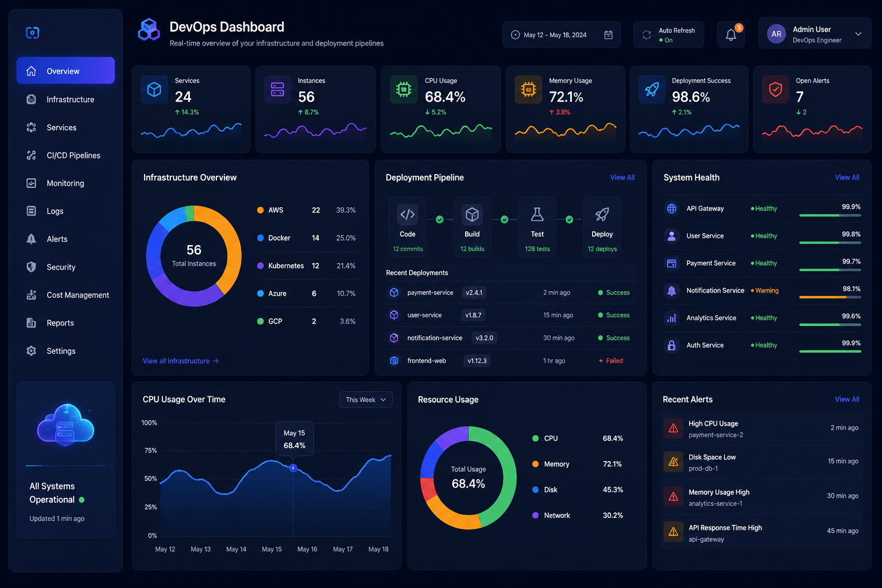Click View All in System Health

(x=847, y=177)
